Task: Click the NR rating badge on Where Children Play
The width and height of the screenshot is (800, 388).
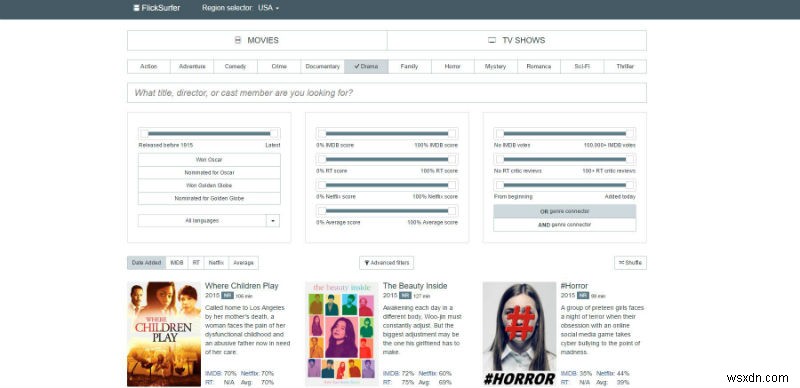Action: [x=228, y=296]
